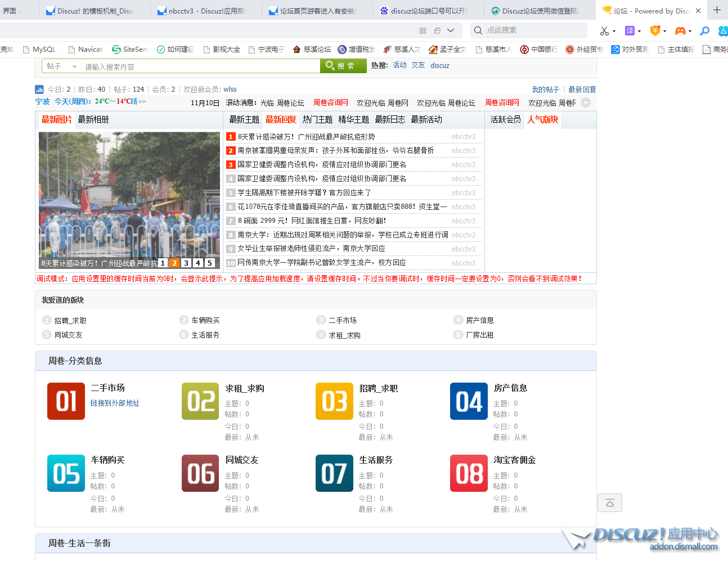Click slideshow page number 5
Viewport: 728px width, 561px height.
[210, 263]
